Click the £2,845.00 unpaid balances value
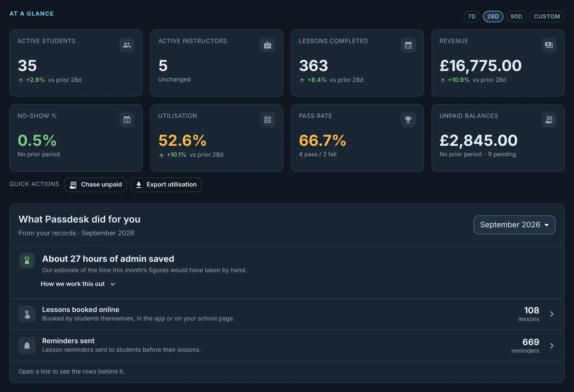The height and width of the screenshot is (392, 574). click(479, 140)
